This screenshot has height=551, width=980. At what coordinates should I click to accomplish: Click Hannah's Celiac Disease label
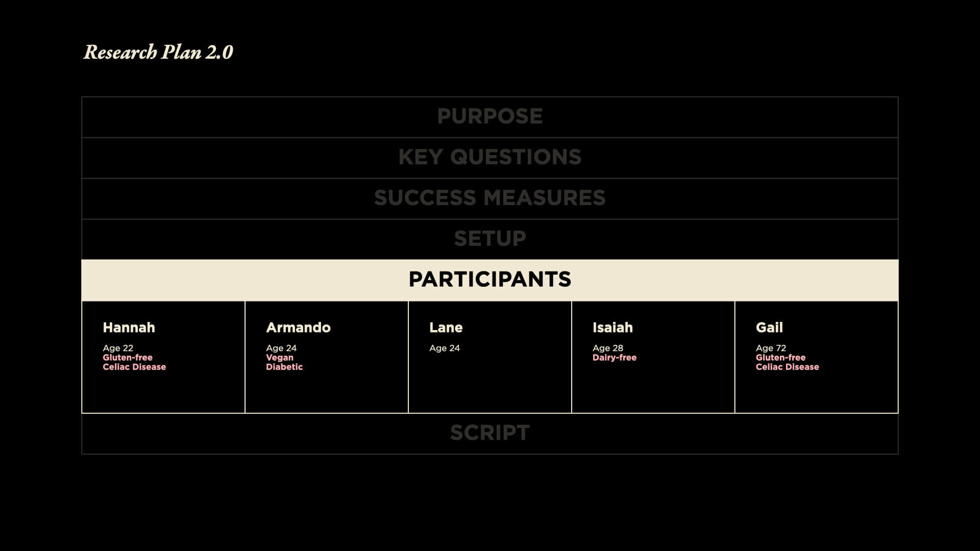[134, 367]
